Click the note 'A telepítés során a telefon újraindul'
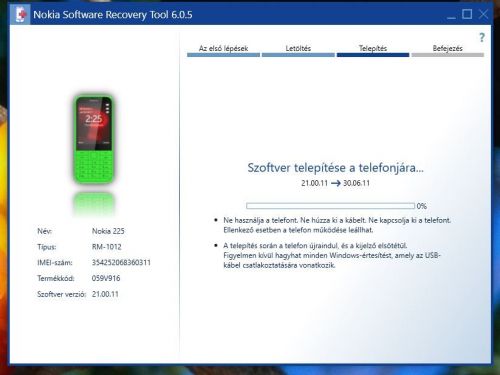 point(280,246)
